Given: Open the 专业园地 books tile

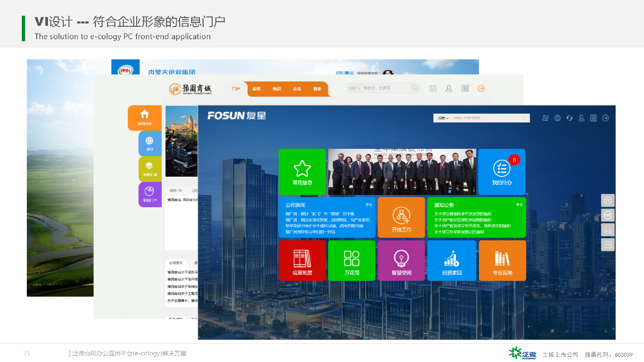Looking at the screenshot, I should click(502, 260).
